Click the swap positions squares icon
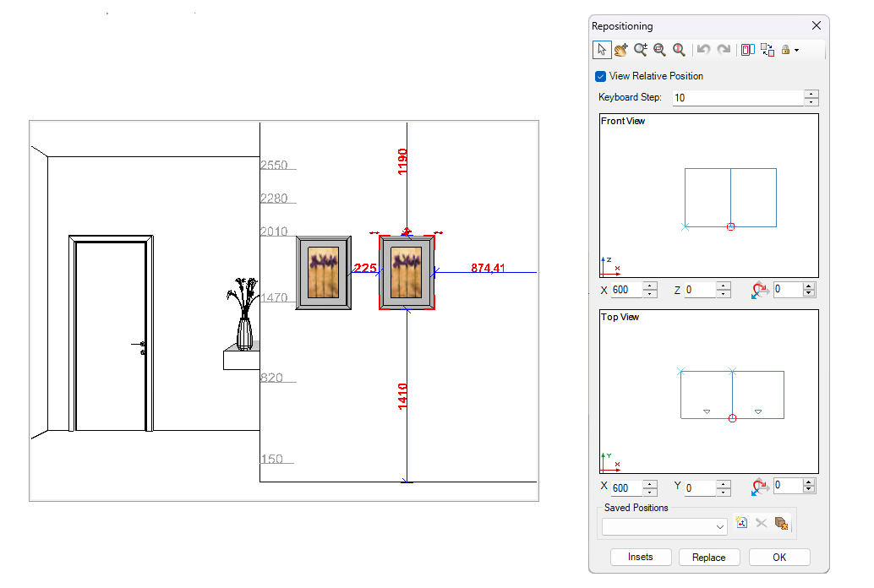Screen dimensions: 874x588 click(767, 50)
